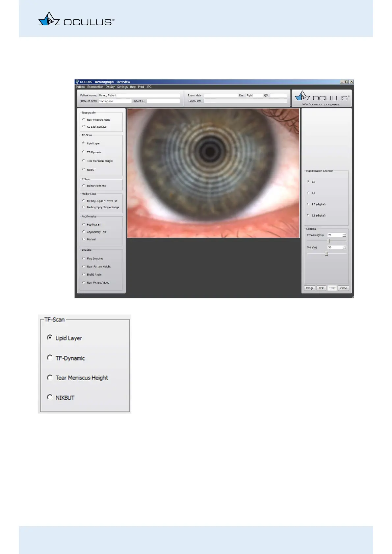Click the OCULUS logo in the application

pos(322,98)
